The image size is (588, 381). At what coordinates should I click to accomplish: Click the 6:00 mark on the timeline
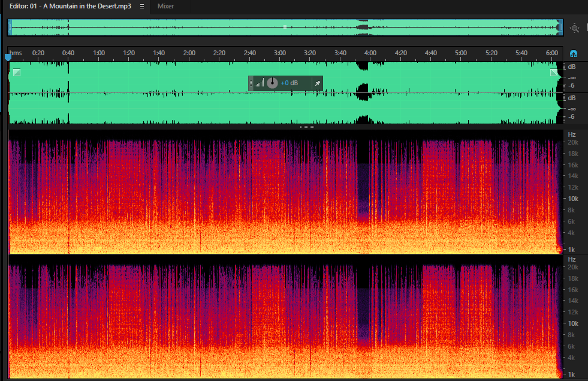[551, 53]
